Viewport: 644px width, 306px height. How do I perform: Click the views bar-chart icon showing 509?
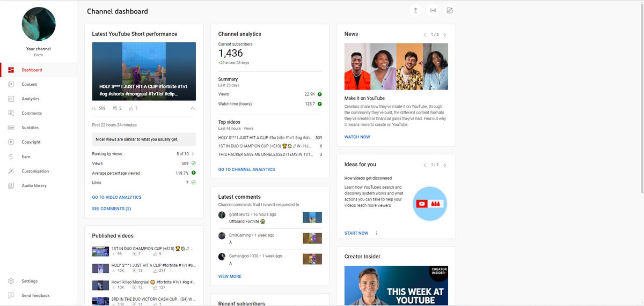[94, 108]
